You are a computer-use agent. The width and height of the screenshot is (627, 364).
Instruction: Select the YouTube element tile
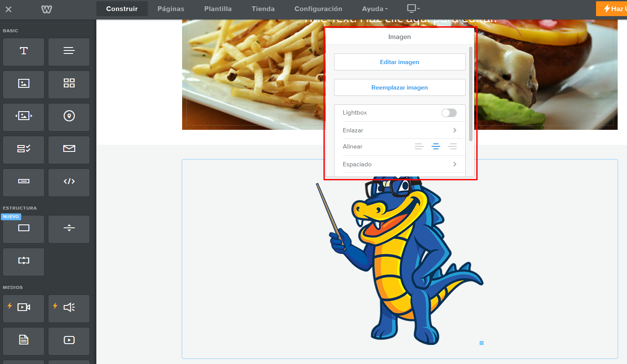(x=69, y=341)
